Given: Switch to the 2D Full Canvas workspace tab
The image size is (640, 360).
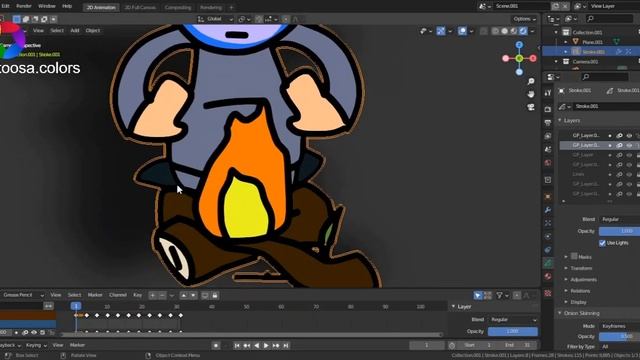Looking at the screenshot, I should click(x=140, y=7).
